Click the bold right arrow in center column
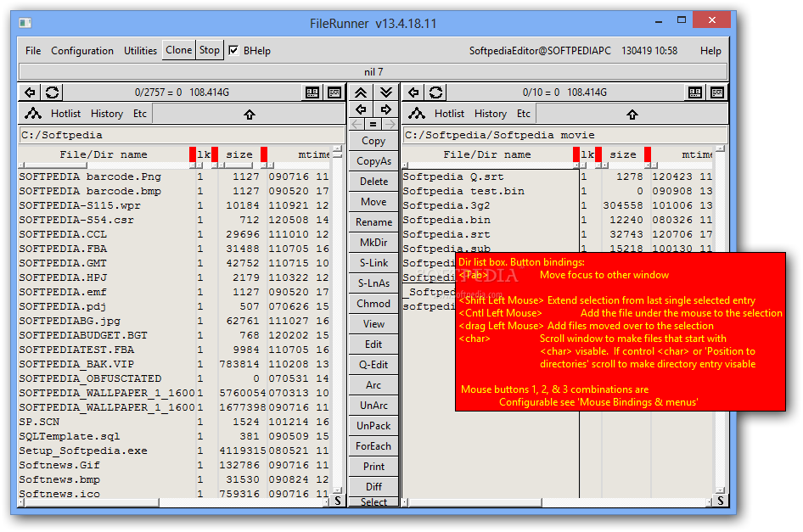The width and height of the screenshot is (803, 532). (386, 109)
